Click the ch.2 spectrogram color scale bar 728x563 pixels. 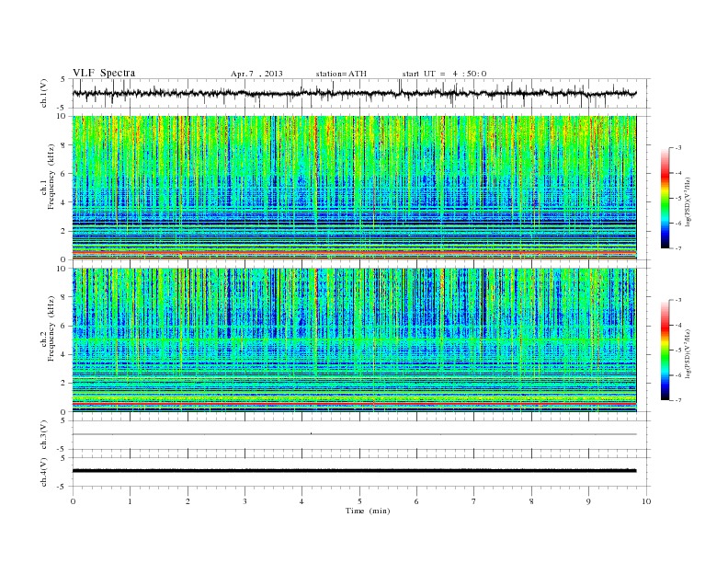click(x=665, y=350)
